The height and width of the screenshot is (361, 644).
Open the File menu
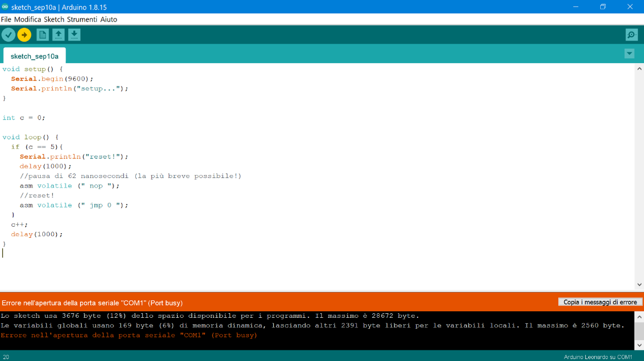pyautogui.click(x=6, y=20)
